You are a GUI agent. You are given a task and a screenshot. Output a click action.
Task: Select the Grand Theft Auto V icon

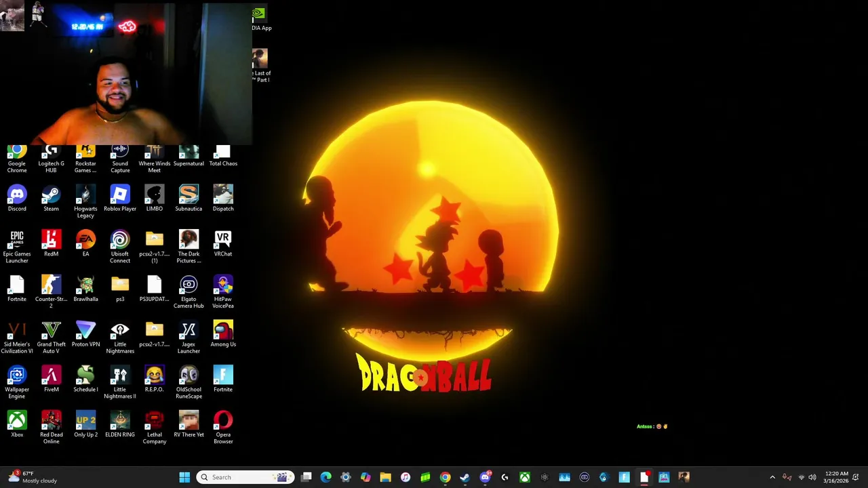tap(51, 338)
